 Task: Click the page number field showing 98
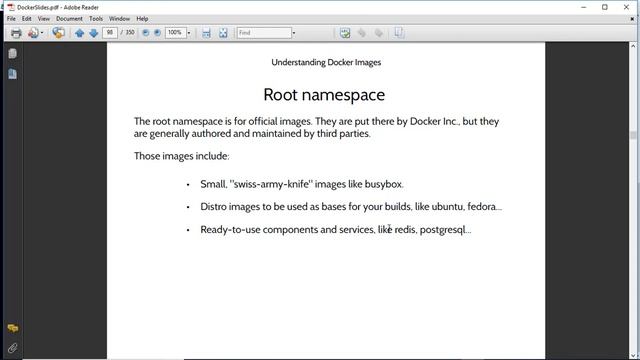pyautogui.click(x=110, y=33)
